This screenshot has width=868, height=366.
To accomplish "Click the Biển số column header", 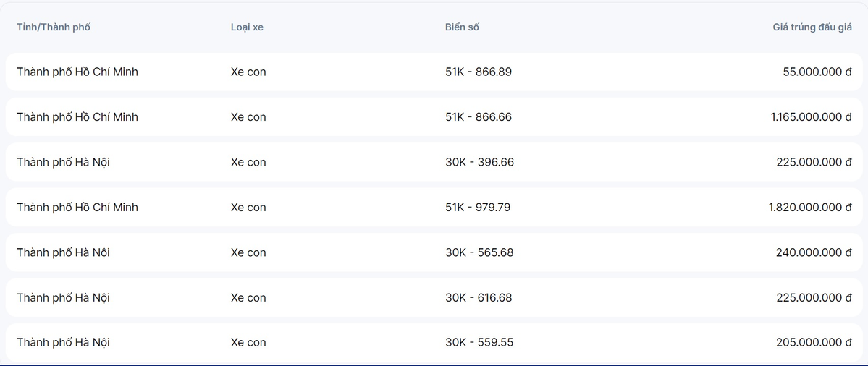I will pyautogui.click(x=462, y=27).
